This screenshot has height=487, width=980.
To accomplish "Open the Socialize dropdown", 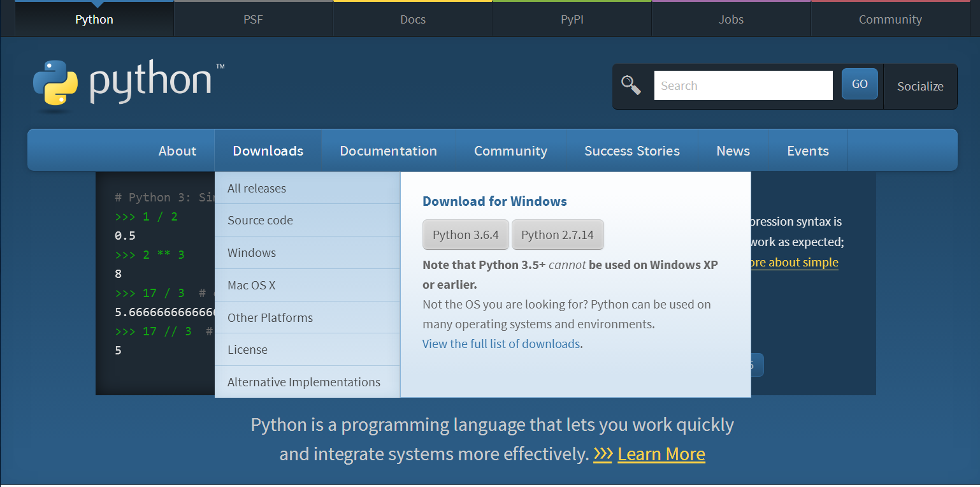I will click(x=919, y=86).
